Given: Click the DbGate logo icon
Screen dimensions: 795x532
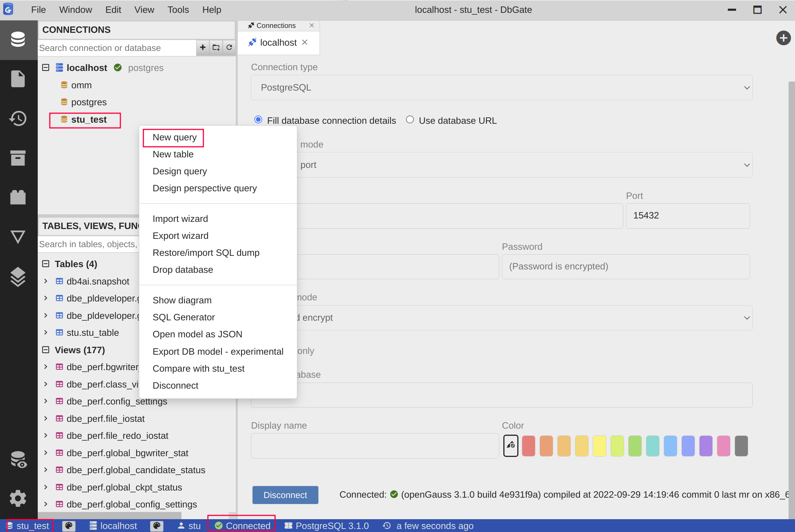Looking at the screenshot, I should [8, 9].
